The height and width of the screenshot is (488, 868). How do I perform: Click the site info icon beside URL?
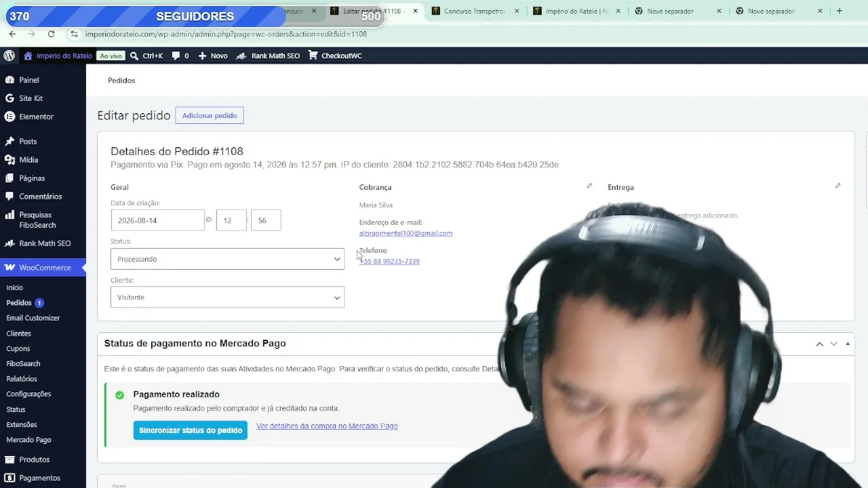tap(74, 34)
